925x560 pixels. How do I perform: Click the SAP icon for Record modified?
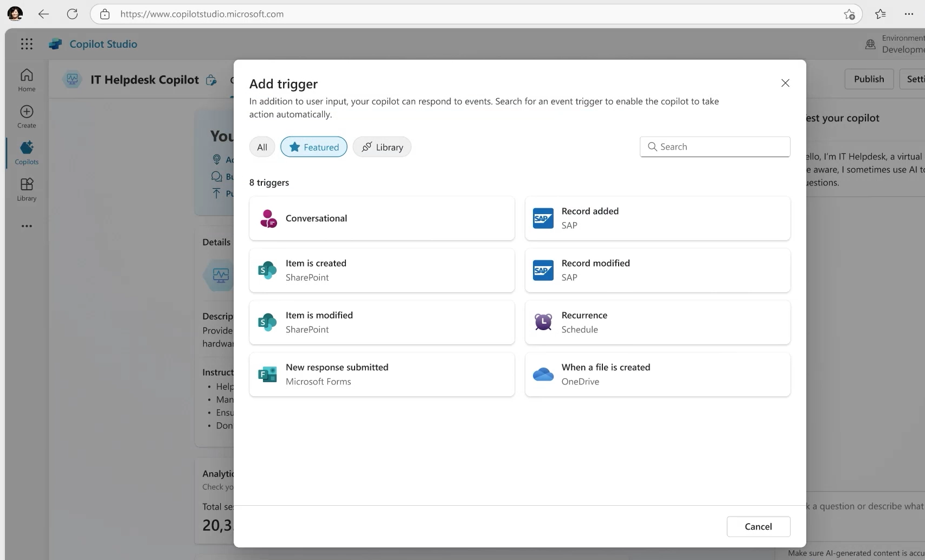(543, 271)
